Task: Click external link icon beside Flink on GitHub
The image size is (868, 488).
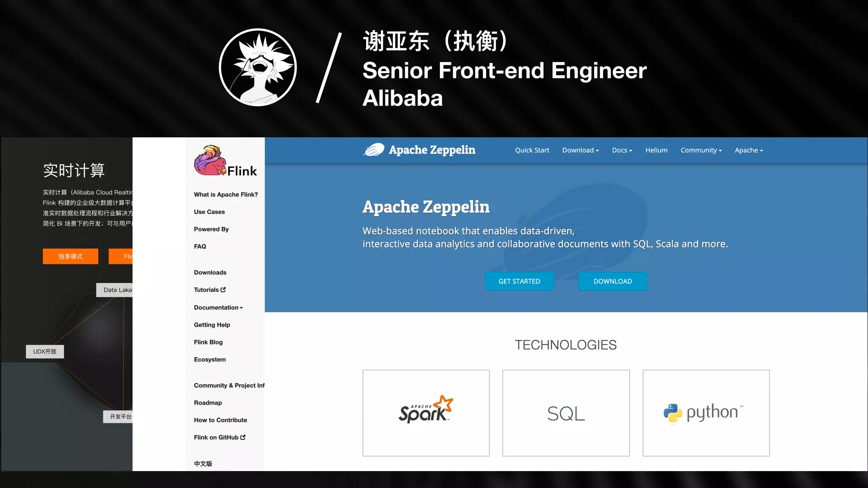Action: pyautogui.click(x=243, y=437)
